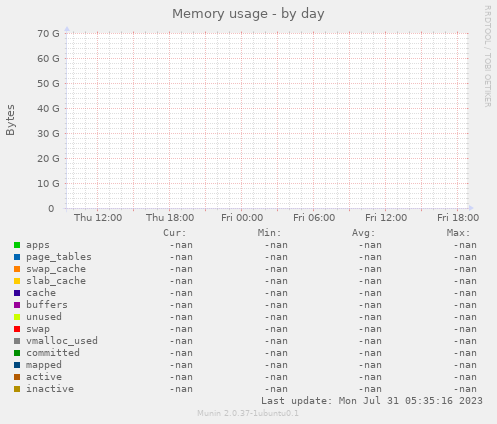497x424 pixels.
Task: Click the 'Thu 18:00' time axis label
Action: (170, 218)
